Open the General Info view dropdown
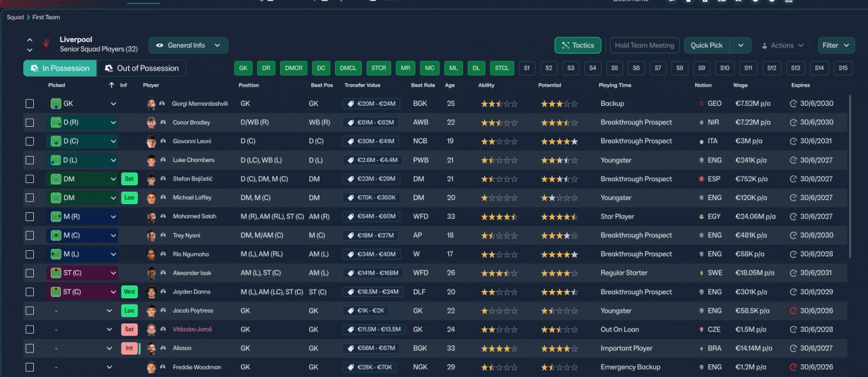The image size is (868, 377). 189,45
